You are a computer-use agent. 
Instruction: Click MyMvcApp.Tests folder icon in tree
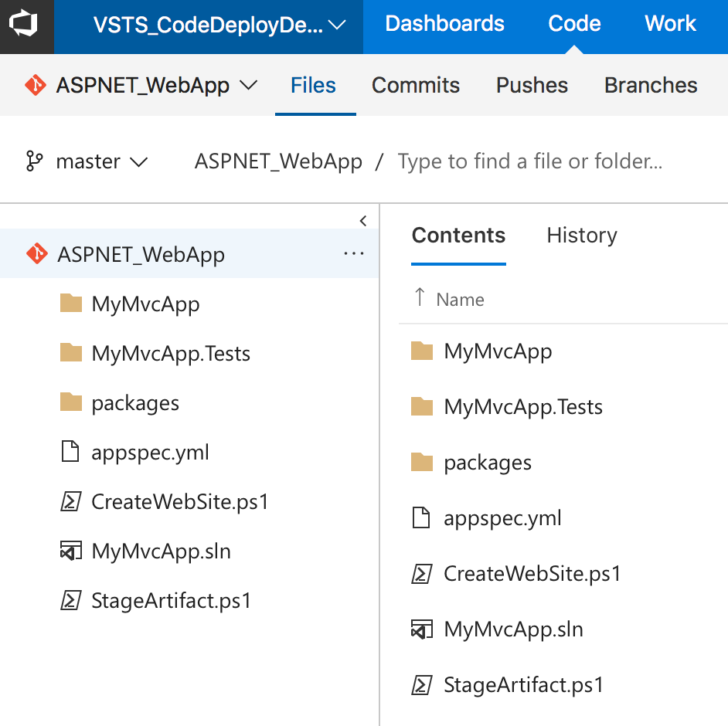(71, 352)
